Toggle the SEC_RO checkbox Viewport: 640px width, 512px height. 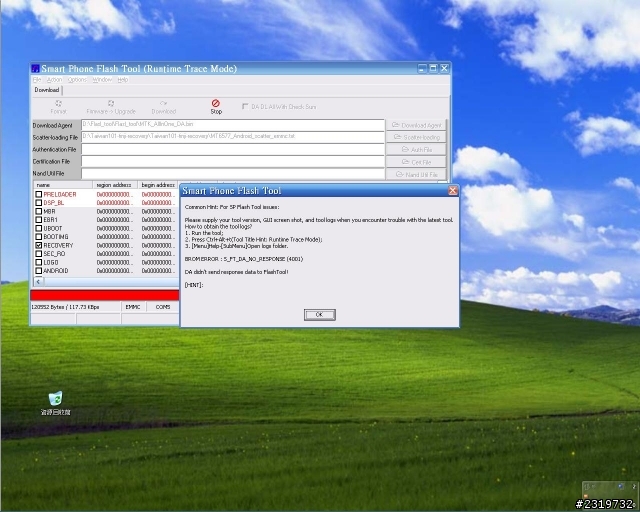tap(38, 254)
